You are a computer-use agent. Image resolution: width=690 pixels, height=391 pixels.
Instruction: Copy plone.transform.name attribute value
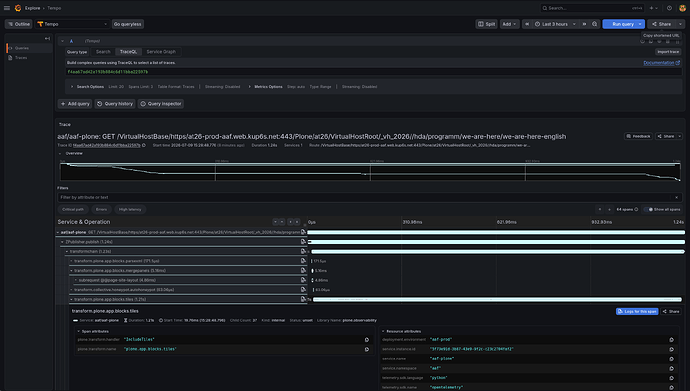[x=367, y=349]
